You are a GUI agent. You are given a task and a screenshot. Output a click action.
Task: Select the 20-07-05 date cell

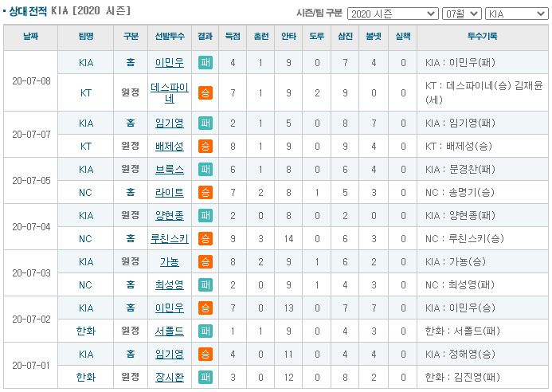[x=31, y=181]
